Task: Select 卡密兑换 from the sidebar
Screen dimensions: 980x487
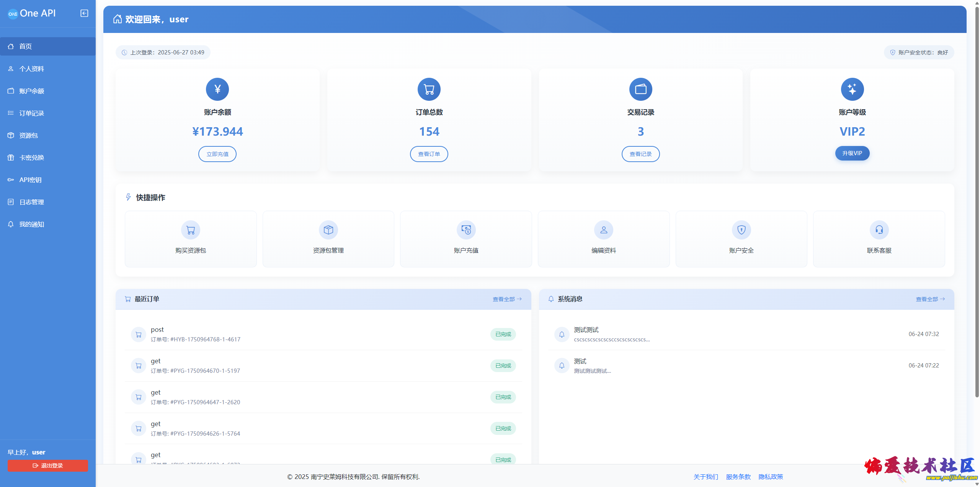Action: (x=32, y=158)
